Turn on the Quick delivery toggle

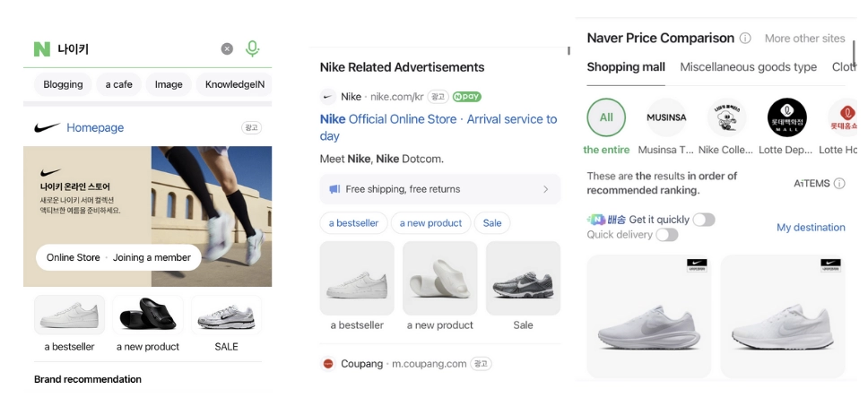(666, 235)
